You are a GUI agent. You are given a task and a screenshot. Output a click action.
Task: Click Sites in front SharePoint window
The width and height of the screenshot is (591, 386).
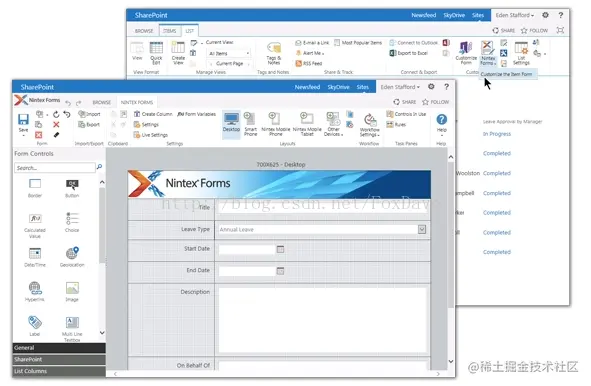[363, 87]
